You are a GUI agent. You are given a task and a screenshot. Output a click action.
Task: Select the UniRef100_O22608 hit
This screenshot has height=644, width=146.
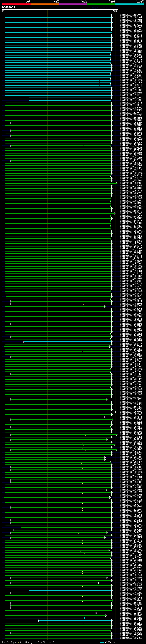coord(131,337)
